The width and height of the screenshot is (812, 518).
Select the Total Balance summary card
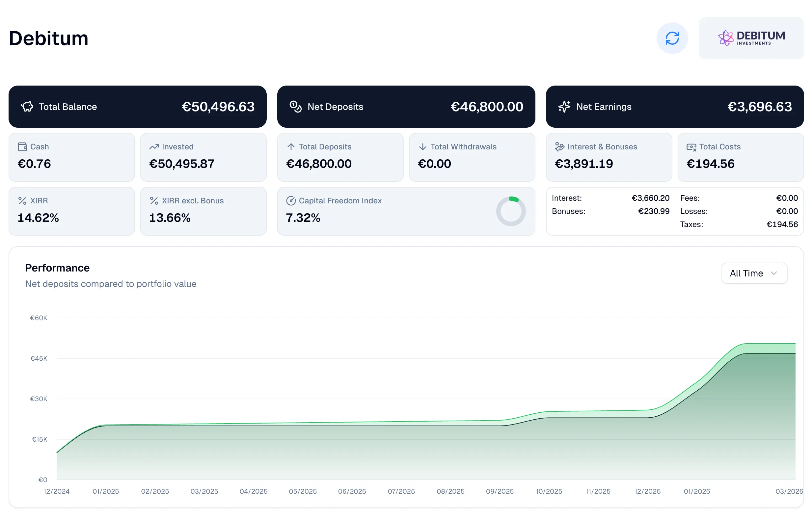(138, 107)
